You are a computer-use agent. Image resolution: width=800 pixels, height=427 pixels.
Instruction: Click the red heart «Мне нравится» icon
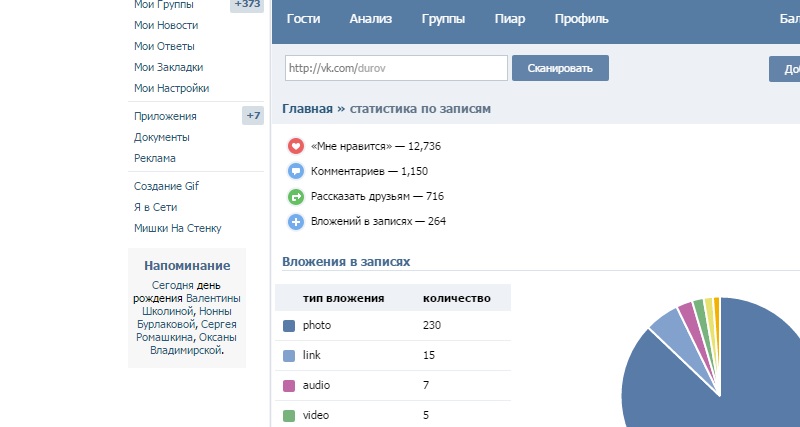296,146
